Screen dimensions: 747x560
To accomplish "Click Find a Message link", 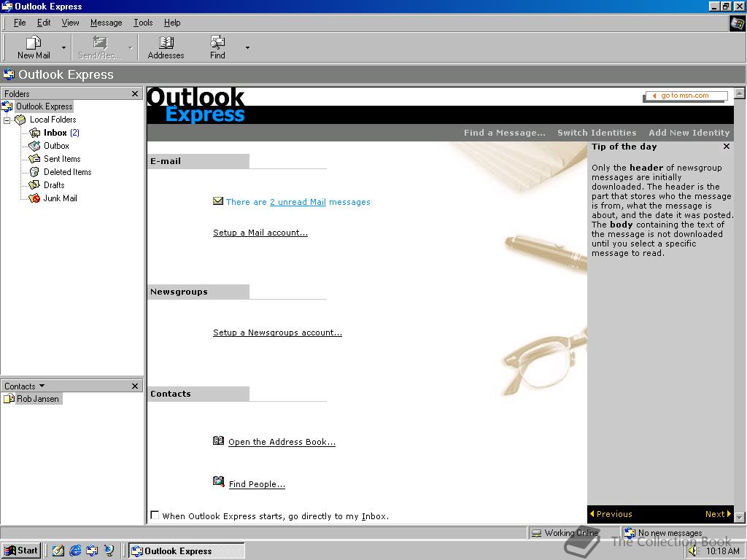I will pyautogui.click(x=505, y=133).
